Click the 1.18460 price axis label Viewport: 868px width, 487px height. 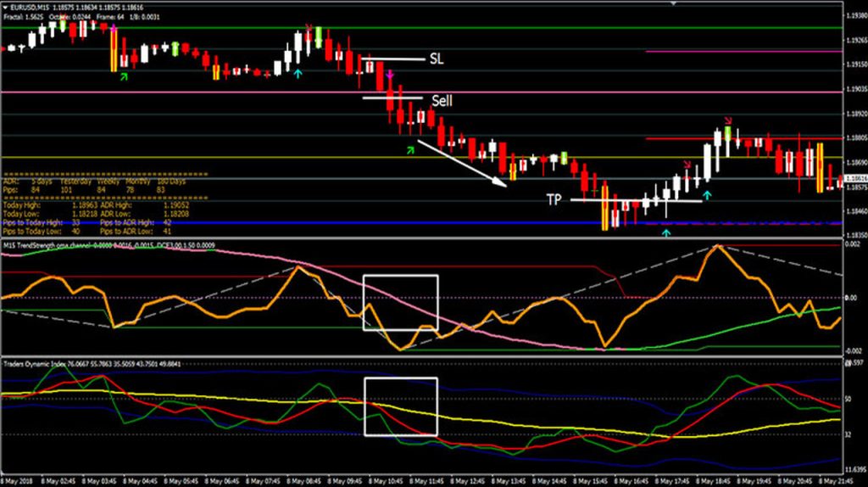tap(856, 211)
